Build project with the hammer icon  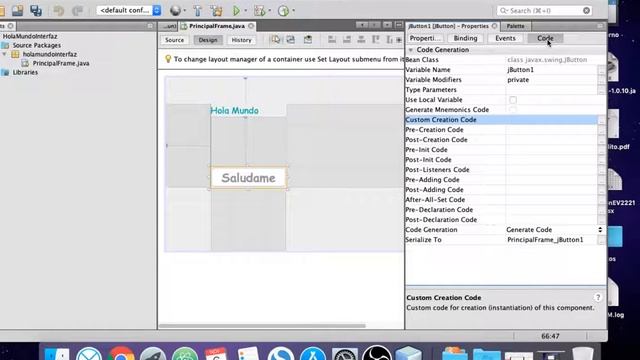198,11
